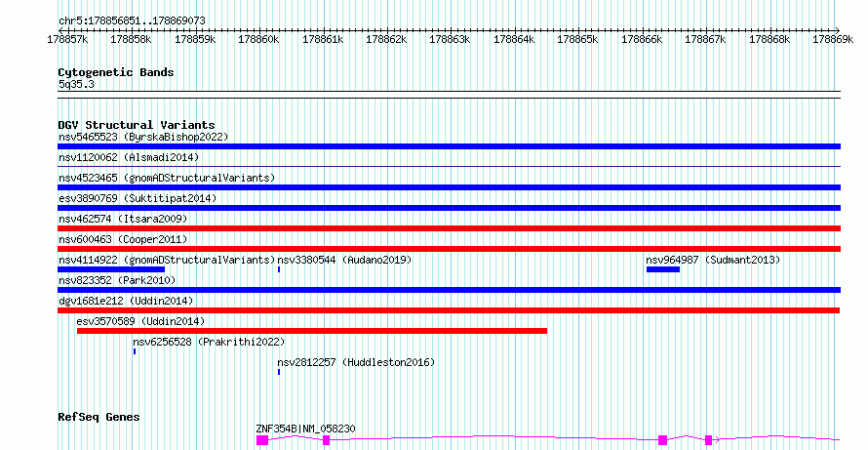Viewport: 868px width, 450px height.
Task: Click the 178865k ruler tick label
Action: 578,40
